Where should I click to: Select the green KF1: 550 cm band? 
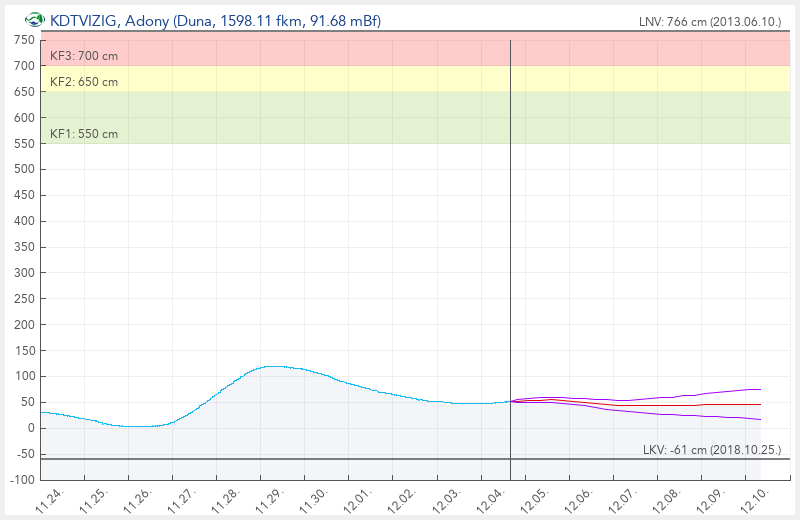400,118
